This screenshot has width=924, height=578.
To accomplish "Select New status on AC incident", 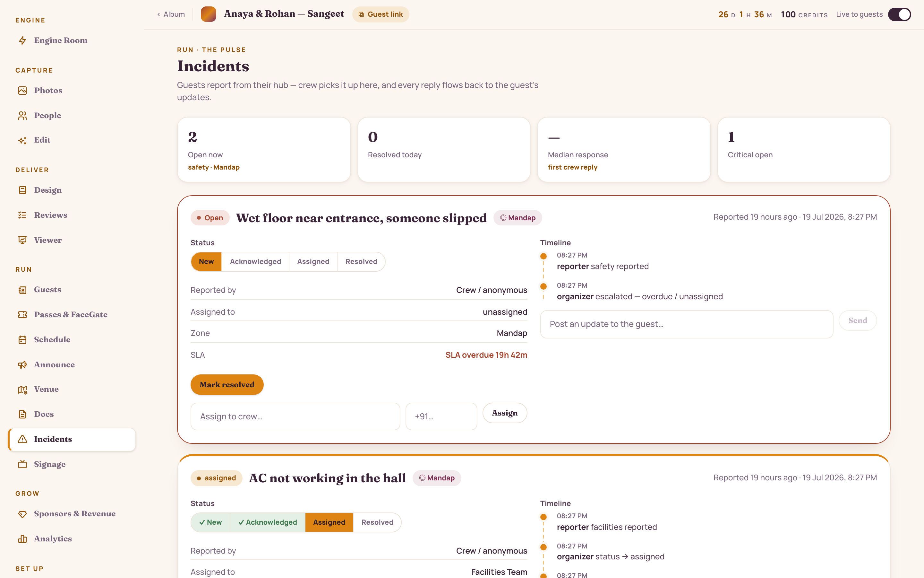I will tap(211, 522).
